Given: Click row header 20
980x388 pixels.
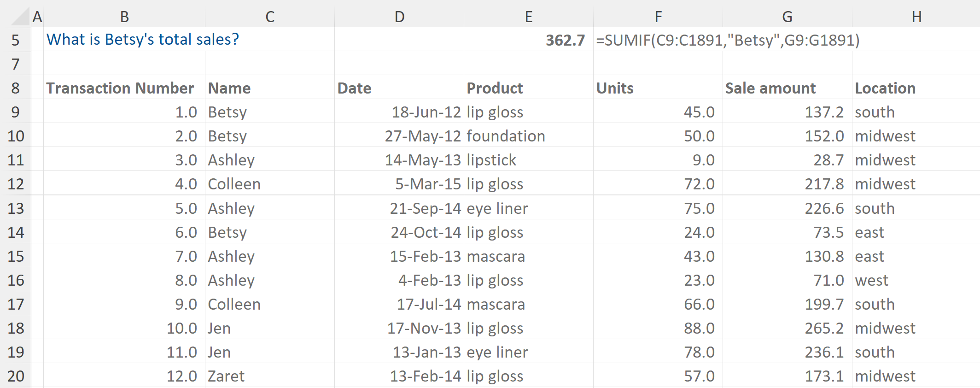Looking at the screenshot, I should [16, 376].
